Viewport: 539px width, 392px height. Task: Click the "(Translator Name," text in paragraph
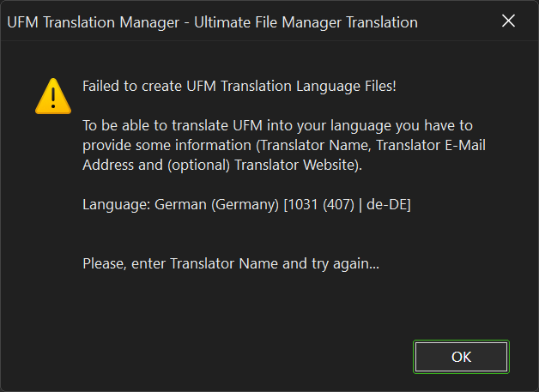294,145
